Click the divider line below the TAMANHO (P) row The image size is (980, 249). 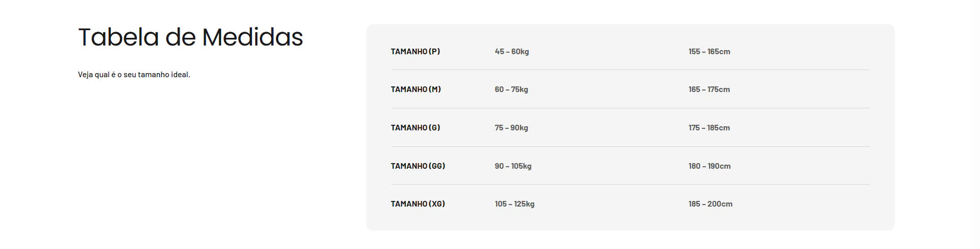coord(630,70)
